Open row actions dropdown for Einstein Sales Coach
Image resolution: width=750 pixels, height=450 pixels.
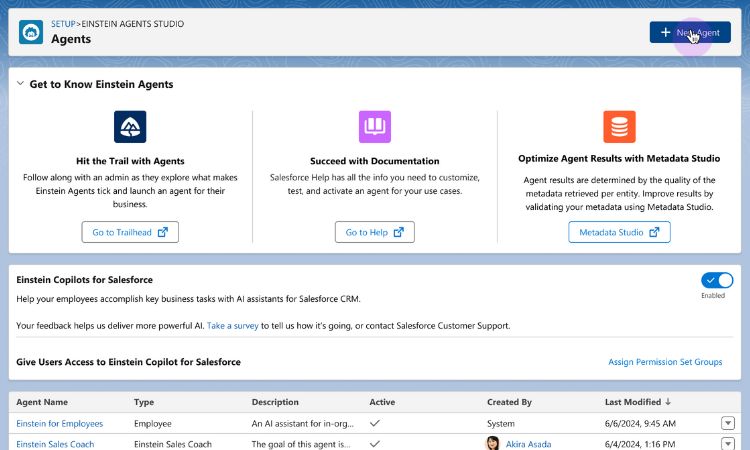[728, 443]
